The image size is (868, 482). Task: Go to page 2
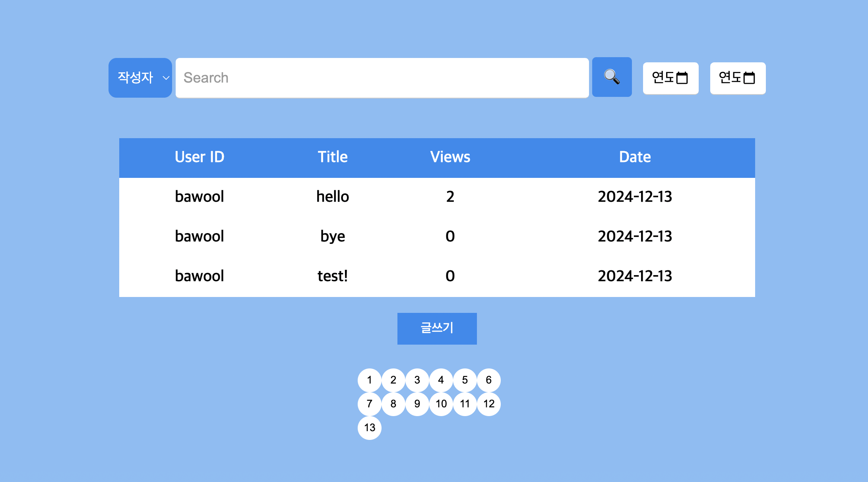tap(393, 380)
